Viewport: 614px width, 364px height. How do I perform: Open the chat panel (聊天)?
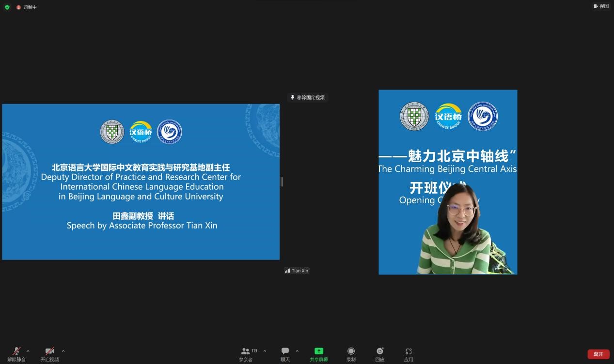pos(285,353)
